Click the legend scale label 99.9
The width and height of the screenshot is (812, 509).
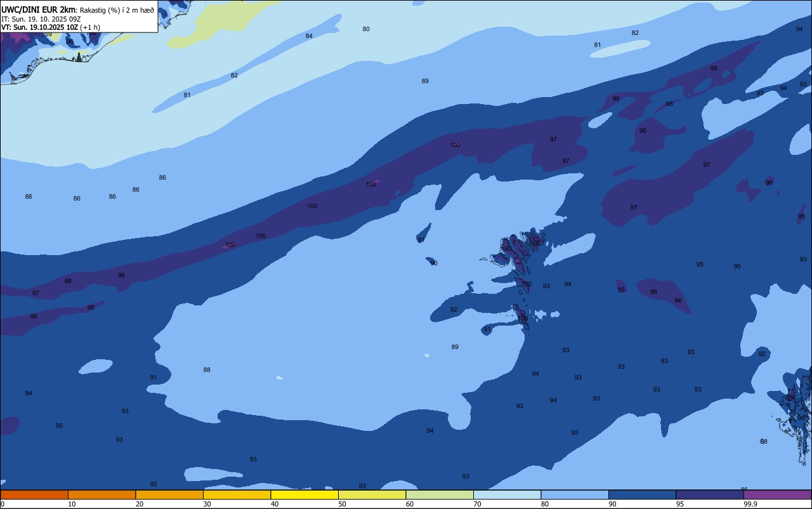[750, 504]
